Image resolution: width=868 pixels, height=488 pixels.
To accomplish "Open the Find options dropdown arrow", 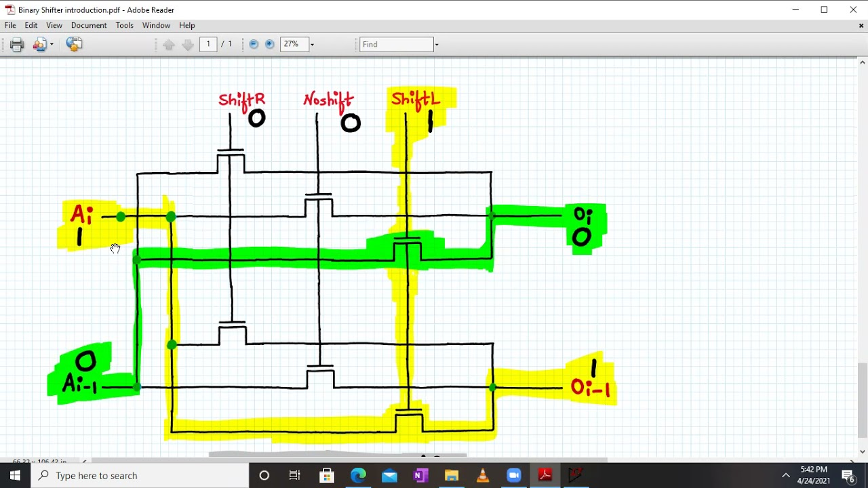I will pyautogui.click(x=437, y=45).
